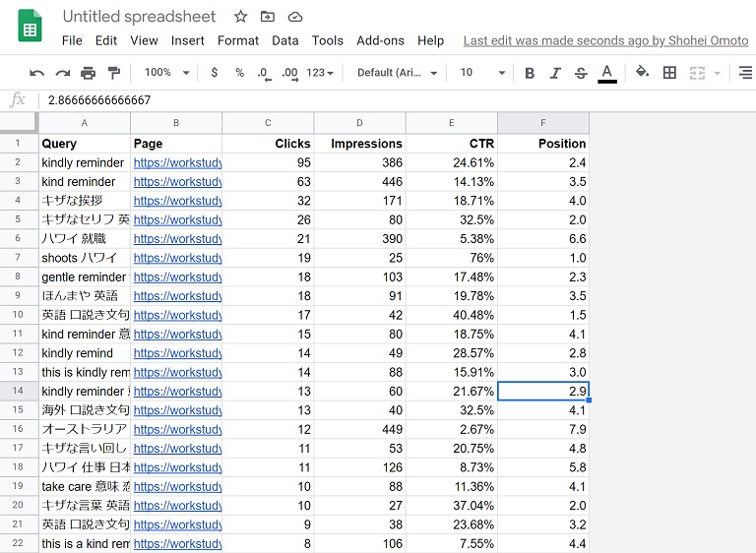Click the Move to folder icon

[x=268, y=17]
